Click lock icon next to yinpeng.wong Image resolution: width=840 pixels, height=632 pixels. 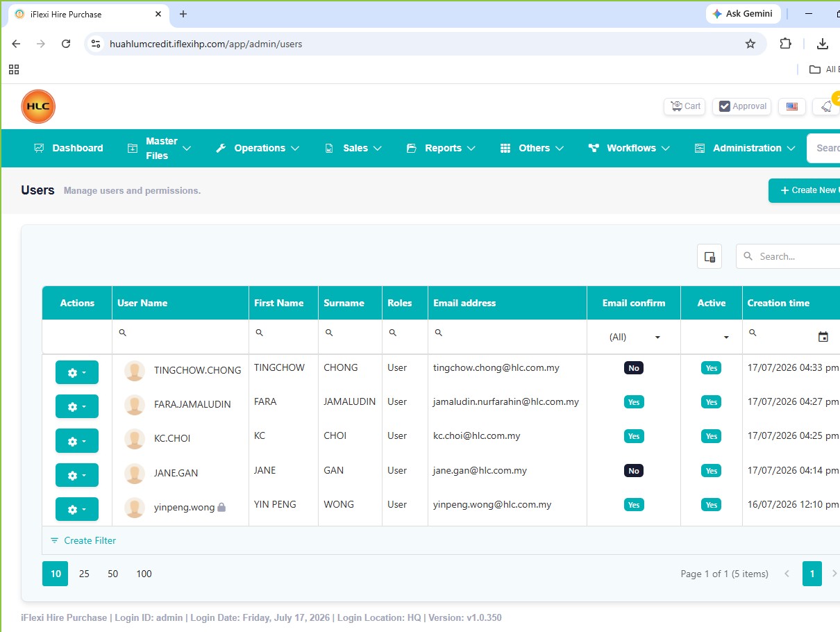point(221,508)
